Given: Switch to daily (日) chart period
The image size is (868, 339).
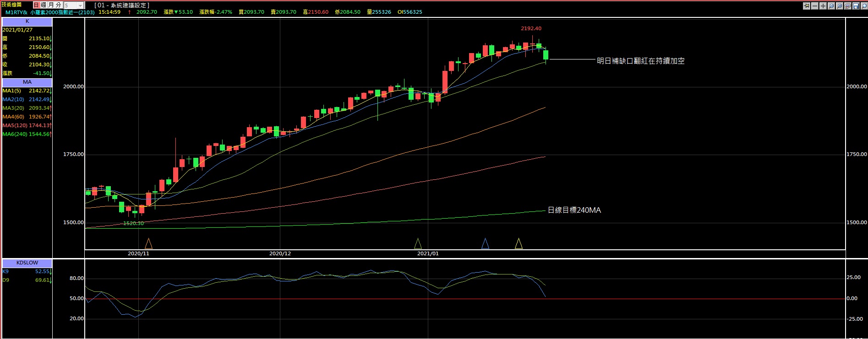Looking at the screenshot, I should 36,5.
